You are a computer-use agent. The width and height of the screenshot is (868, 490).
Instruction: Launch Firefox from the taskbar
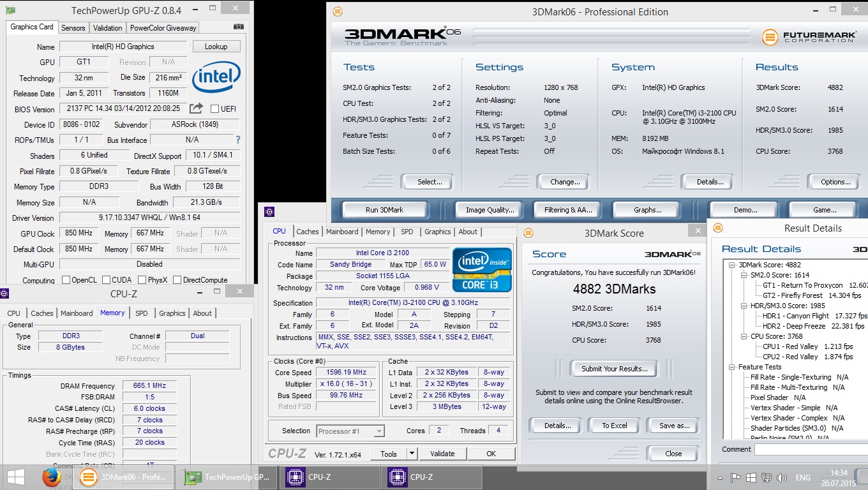[x=51, y=477]
